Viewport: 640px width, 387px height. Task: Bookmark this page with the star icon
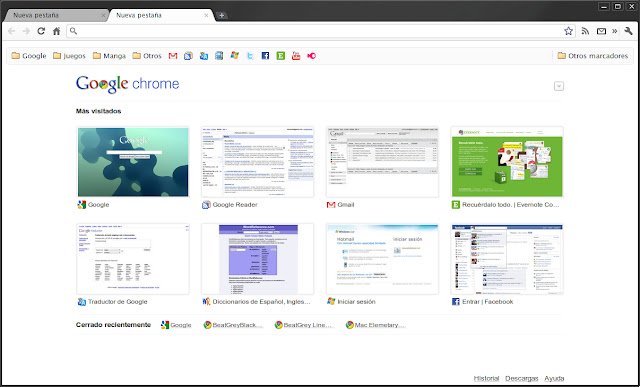pos(568,31)
